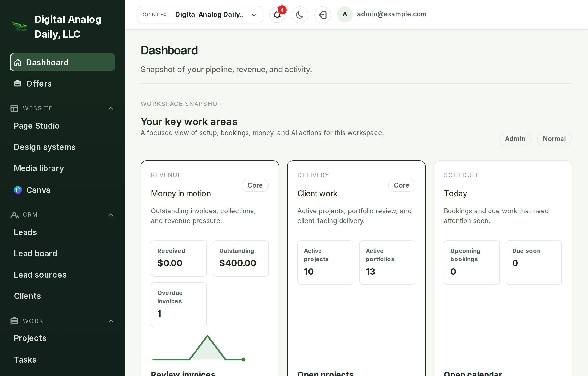Click the Core badge on Revenue card
588x376 pixels.
255,185
